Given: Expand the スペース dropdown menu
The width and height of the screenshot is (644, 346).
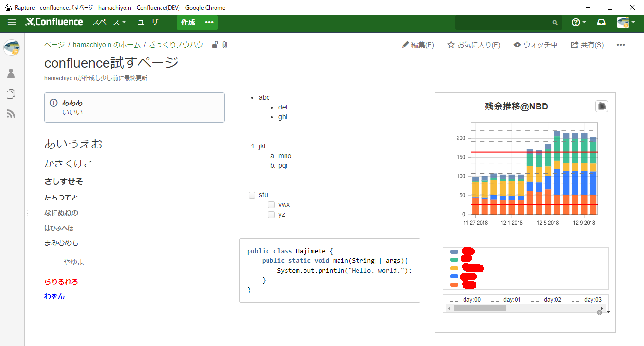Looking at the screenshot, I should (109, 22).
